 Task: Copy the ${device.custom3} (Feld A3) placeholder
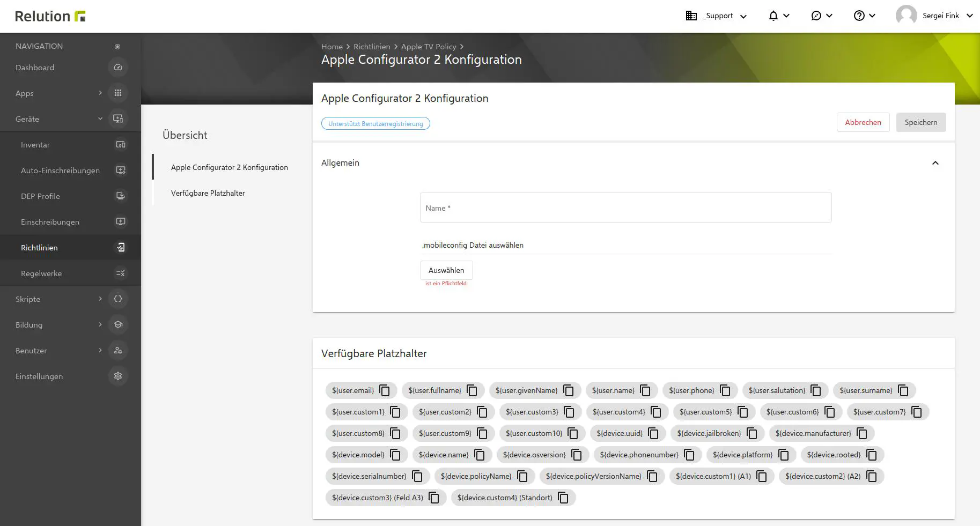click(434, 498)
